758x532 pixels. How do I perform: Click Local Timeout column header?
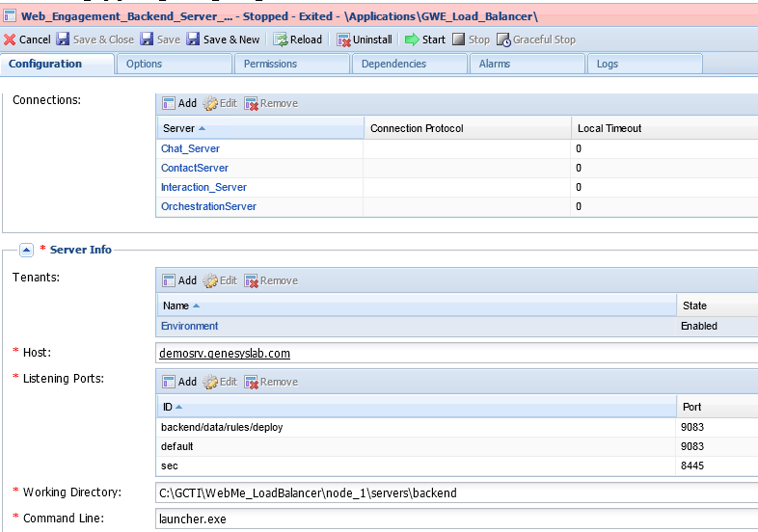664,128
